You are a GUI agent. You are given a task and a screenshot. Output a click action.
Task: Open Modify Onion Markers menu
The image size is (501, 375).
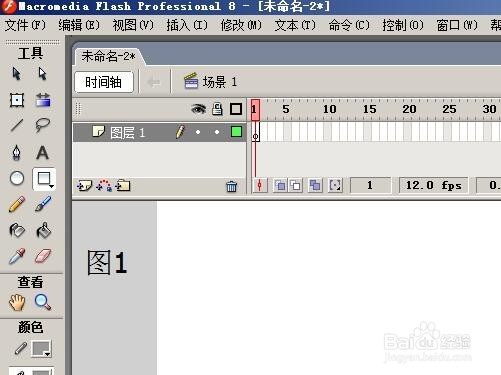335,185
